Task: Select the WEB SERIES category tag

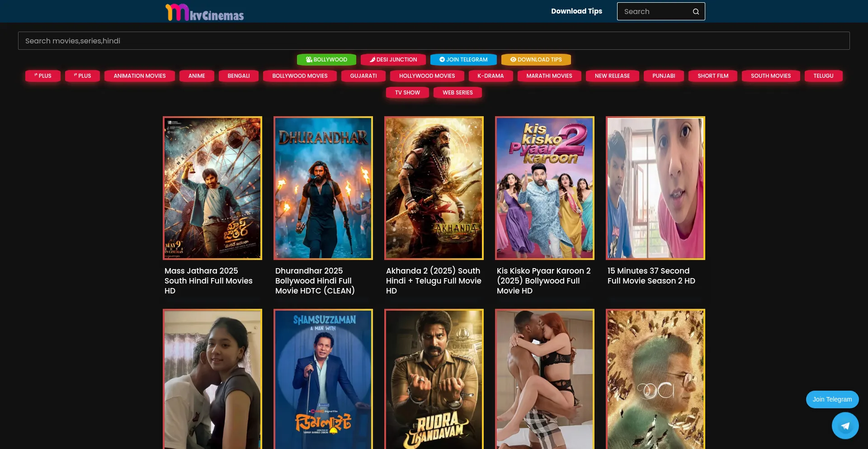Action: 458,92
